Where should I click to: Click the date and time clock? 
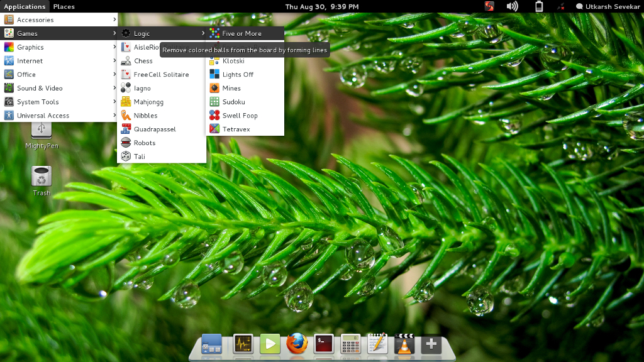(322, 6)
